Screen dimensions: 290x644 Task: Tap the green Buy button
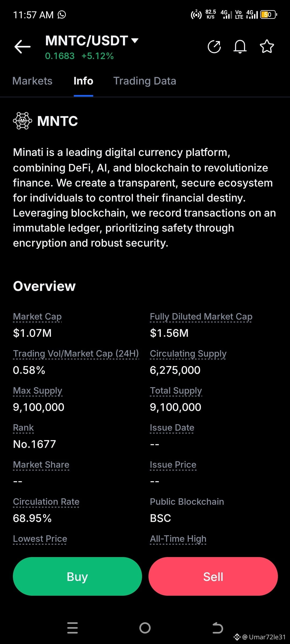coord(77,576)
